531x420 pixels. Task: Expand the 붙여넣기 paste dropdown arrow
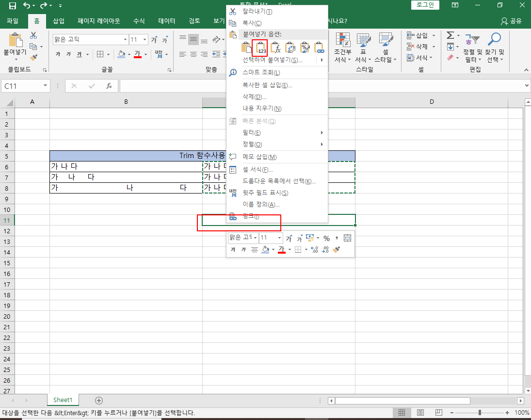click(x=16, y=60)
